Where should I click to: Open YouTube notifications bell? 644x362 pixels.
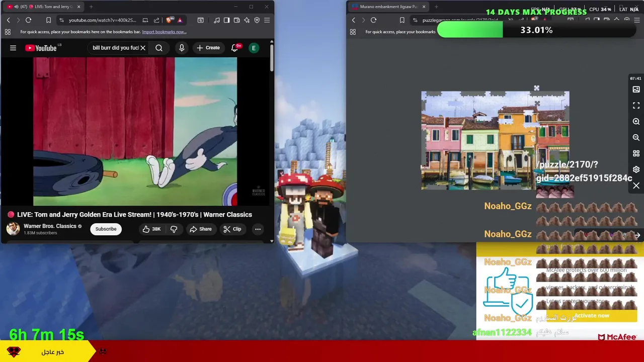coord(234,48)
